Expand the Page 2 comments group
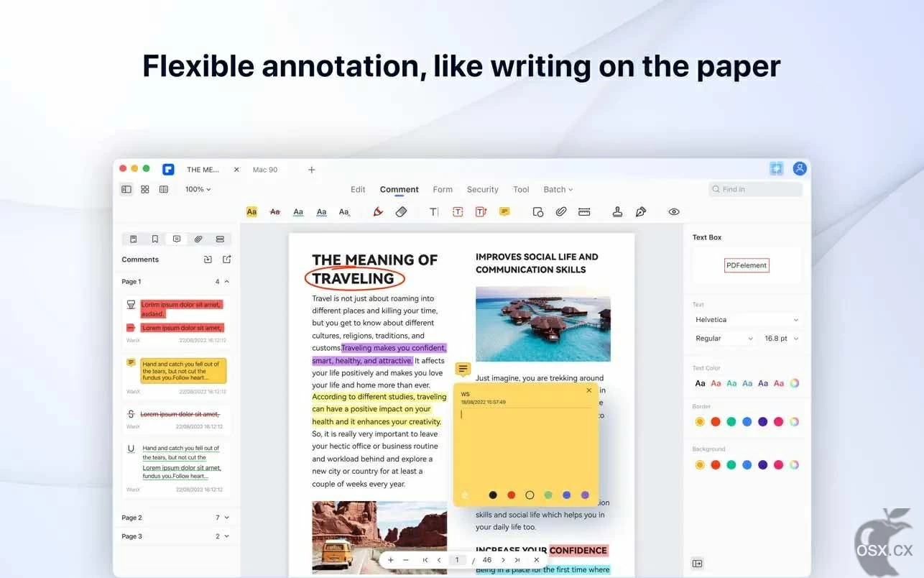 tap(227, 518)
